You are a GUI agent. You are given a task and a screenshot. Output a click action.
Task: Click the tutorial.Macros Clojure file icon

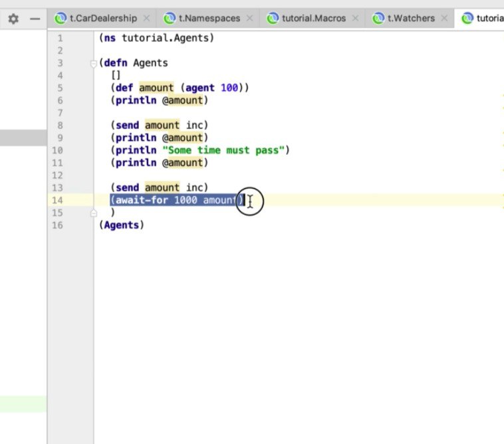coord(273,19)
